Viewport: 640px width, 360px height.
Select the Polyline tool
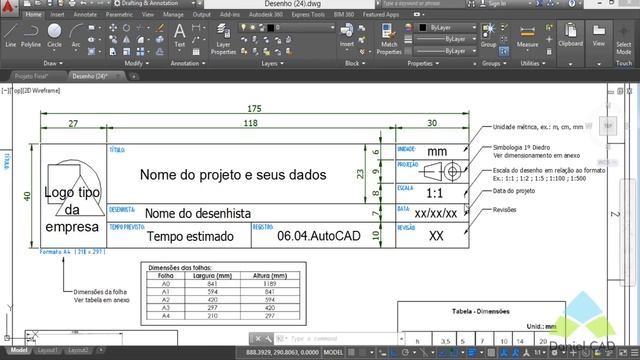coord(31,36)
